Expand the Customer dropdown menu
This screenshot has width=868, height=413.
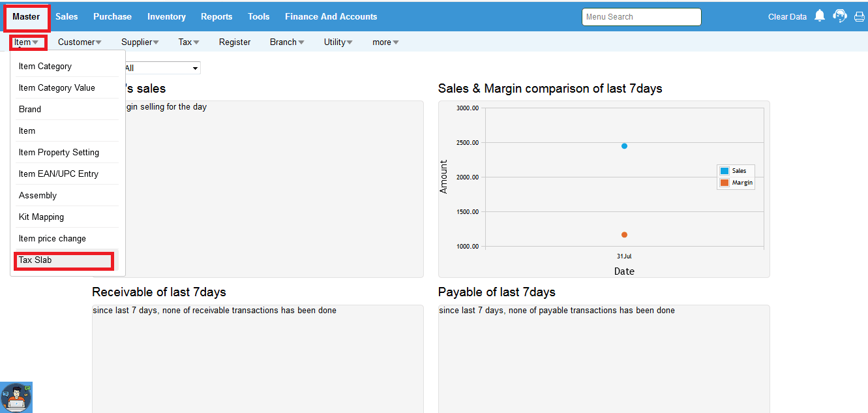point(80,42)
